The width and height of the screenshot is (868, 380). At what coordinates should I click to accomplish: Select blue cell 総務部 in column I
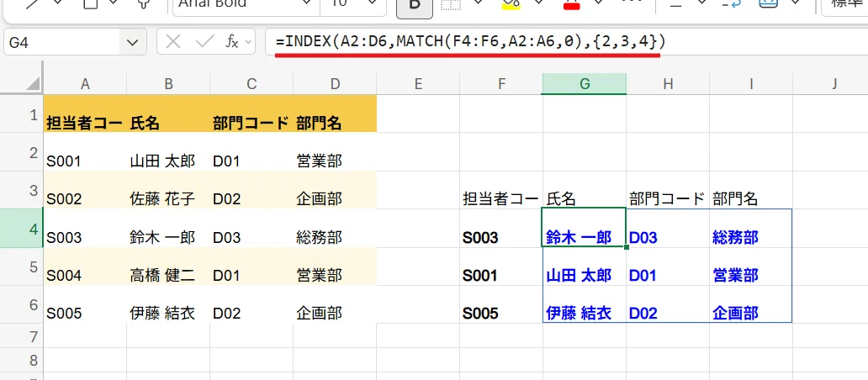[751, 229]
